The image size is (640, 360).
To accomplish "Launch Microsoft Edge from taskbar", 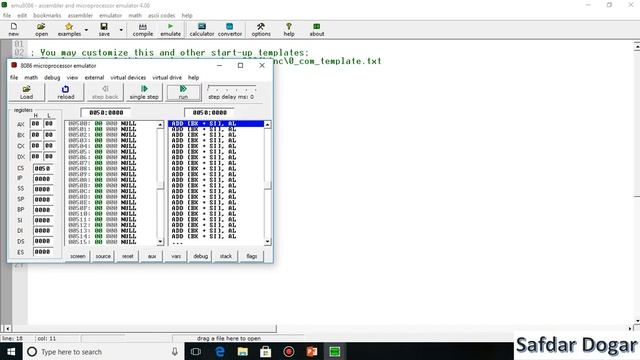I will point(220,351).
